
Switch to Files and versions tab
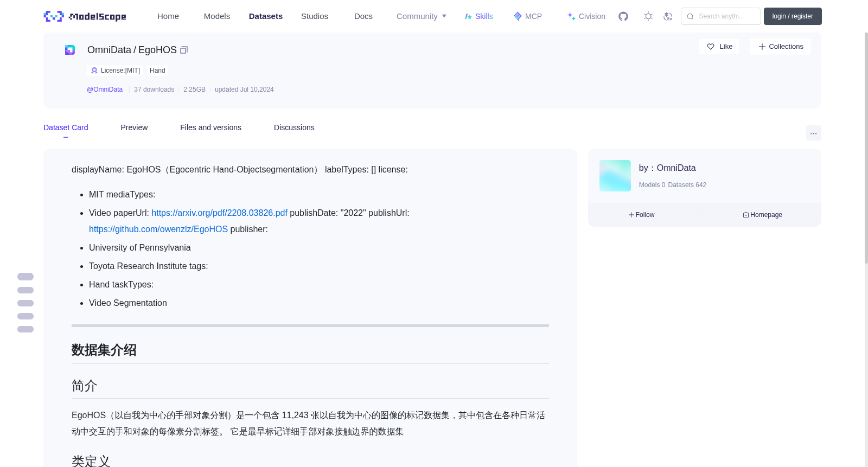tap(210, 127)
